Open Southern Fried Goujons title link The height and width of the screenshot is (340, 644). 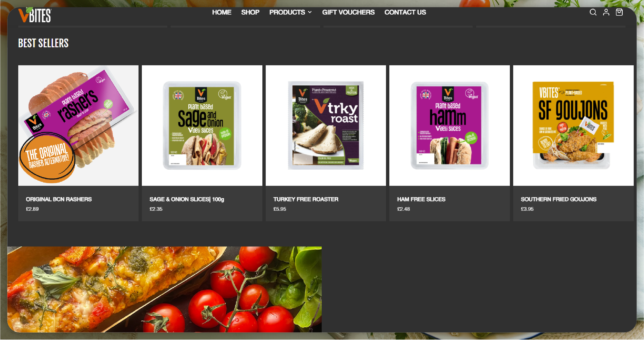click(558, 199)
